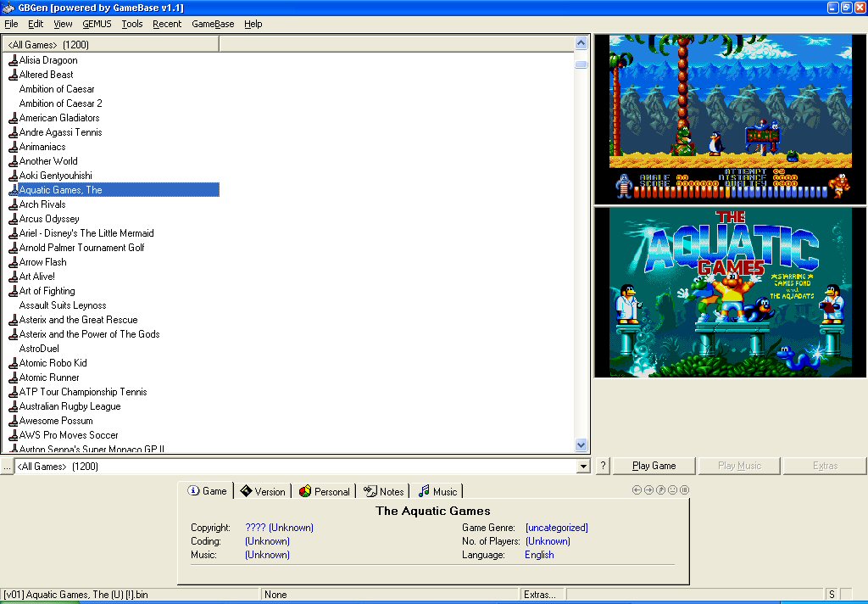
Task: Switch to the Music tab
Action: (x=437, y=491)
